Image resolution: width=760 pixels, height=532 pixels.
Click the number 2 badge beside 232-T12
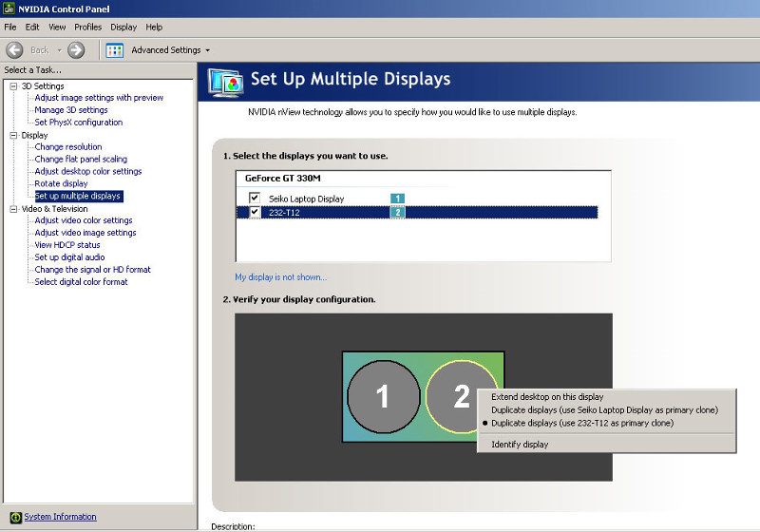398,213
